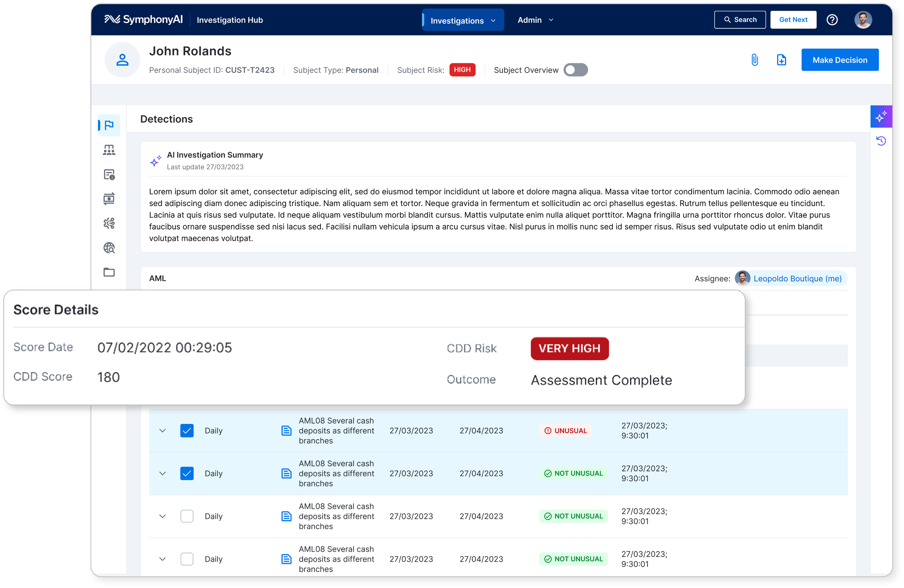Enable the first AML08 detection checkbox
This screenshot has width=904, height=588.
click(187, 431)
